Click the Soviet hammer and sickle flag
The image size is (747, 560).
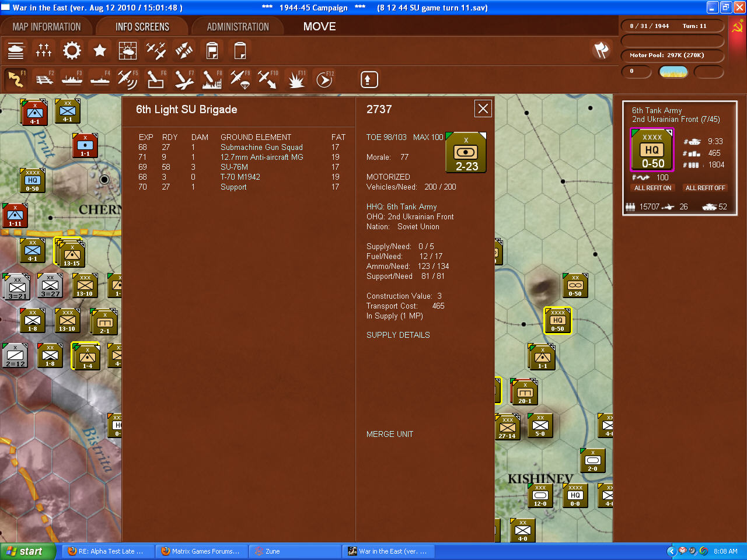[x=738, y=26]
